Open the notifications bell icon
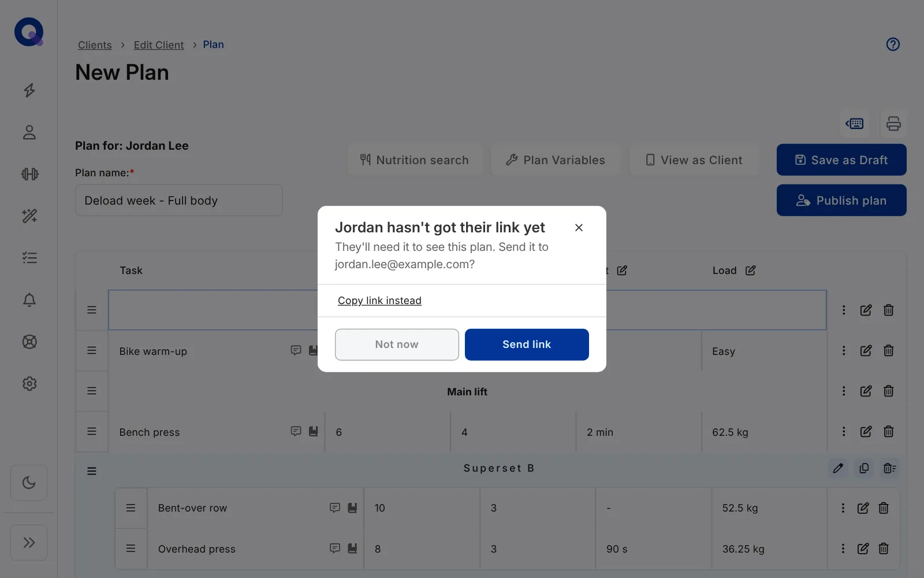This screenshot has height=578, width=924. (29, 300)
